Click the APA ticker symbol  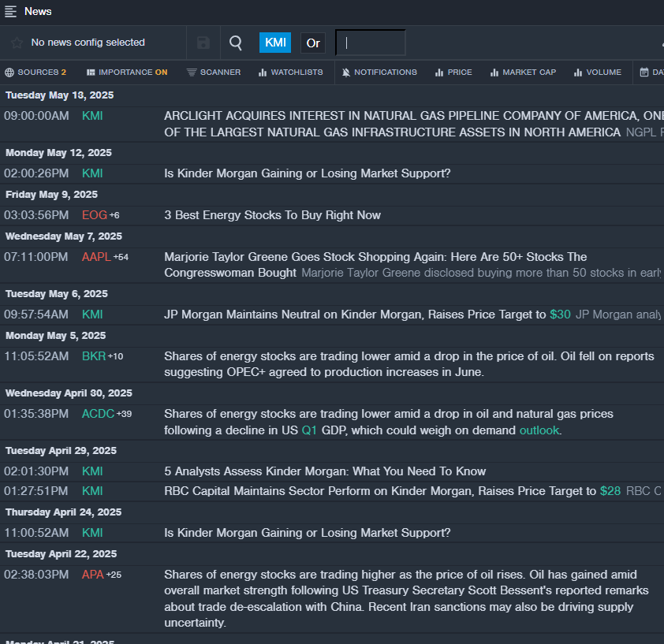(93, 575)
